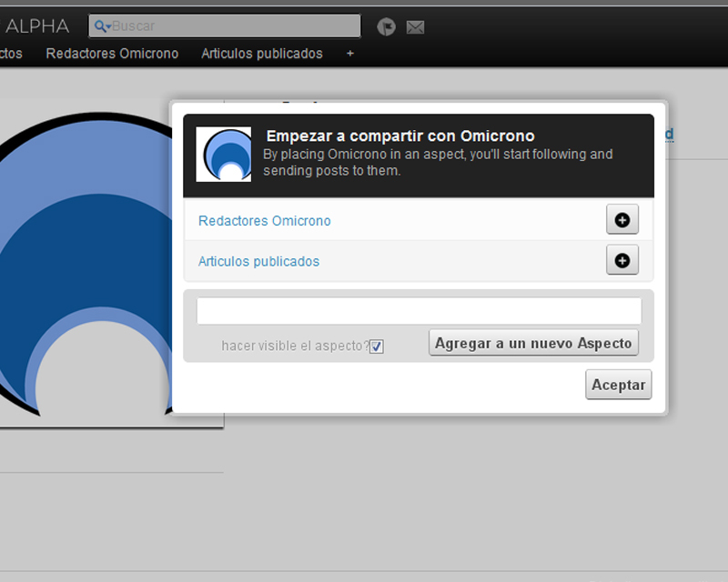This screenshot has width=728, height=582.
Task: Click the plus icon beside Redactores Omicrono
Action: pyautogui.click(x=622, y=219)
